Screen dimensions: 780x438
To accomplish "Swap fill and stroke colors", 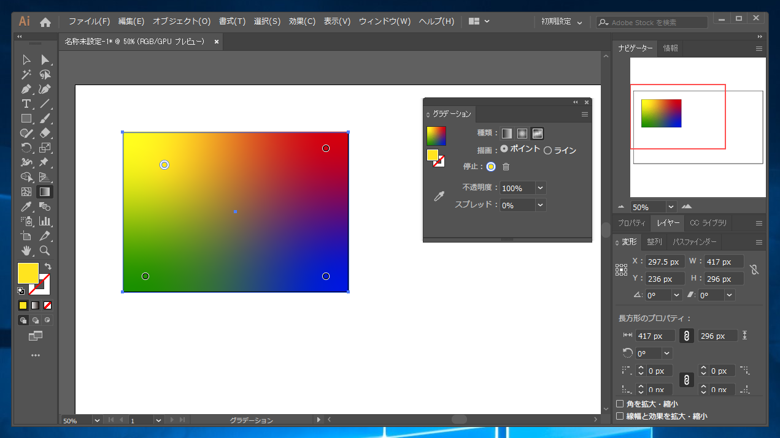I will [48, 266].
